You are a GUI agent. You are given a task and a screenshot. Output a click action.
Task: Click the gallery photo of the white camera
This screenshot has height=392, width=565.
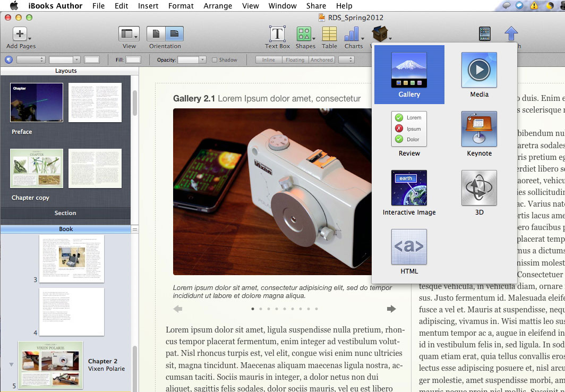tap(272, 192)
